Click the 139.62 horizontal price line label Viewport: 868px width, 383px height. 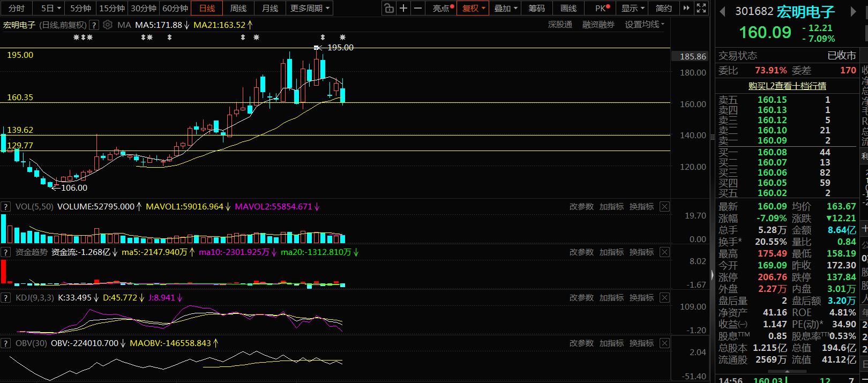[20, 130]
